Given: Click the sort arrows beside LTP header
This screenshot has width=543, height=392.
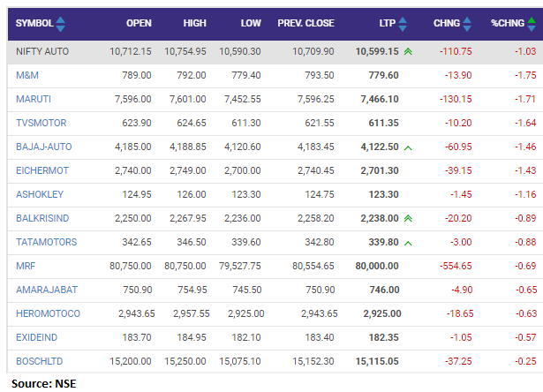Looking at the screenshot, I should click(x=403, y=24).
